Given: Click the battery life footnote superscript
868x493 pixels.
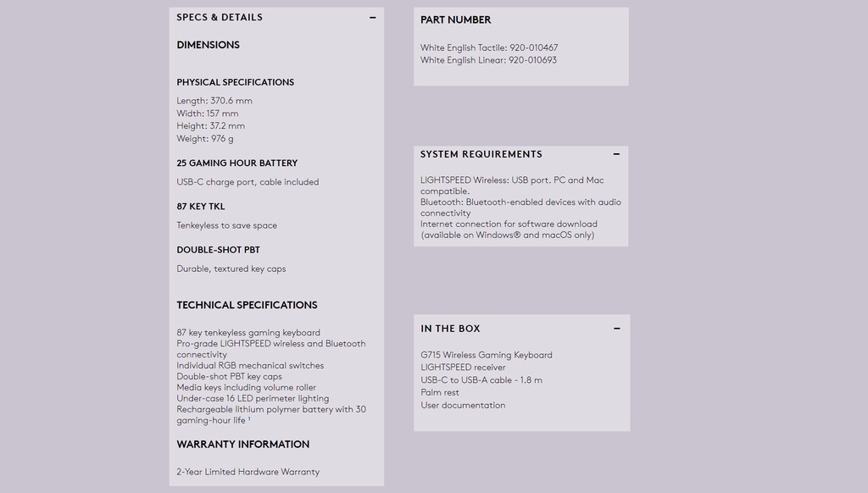Looking at the screenshot, I should (x=249, y=418).
